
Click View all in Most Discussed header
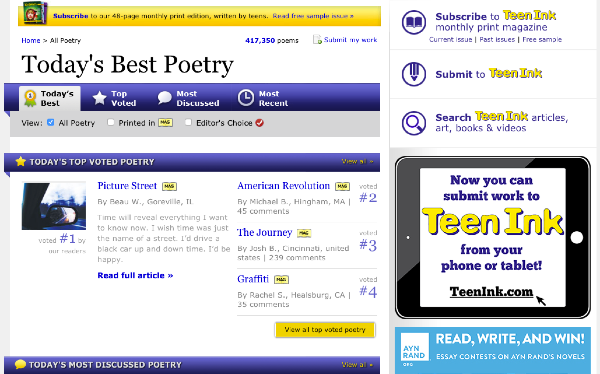tap(357, 364)
